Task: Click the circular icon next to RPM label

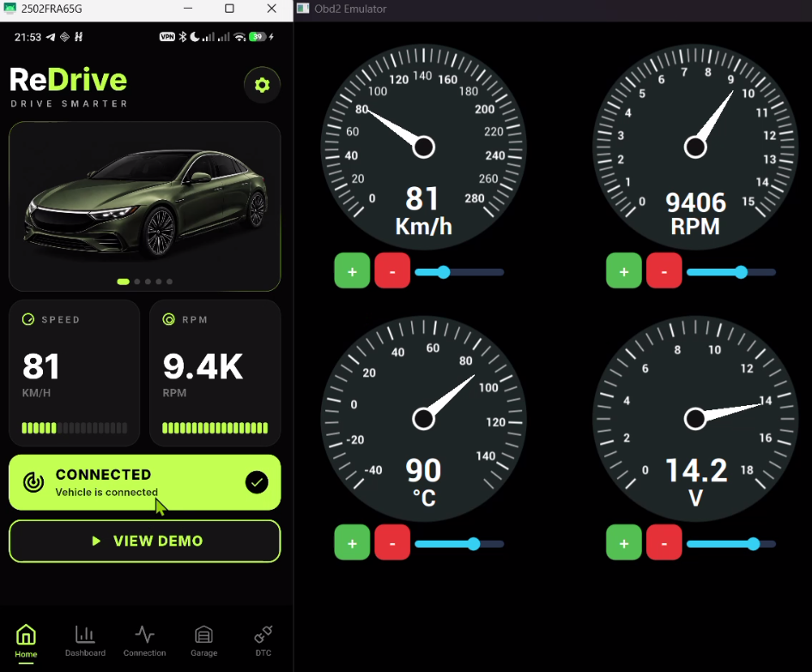Action: click(169, 319)
